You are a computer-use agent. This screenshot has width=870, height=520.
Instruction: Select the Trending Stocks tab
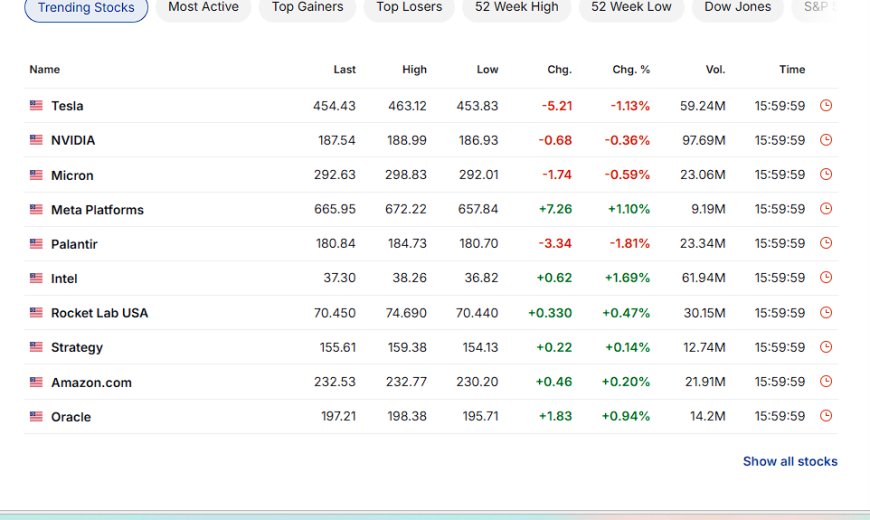pos(86,8)
